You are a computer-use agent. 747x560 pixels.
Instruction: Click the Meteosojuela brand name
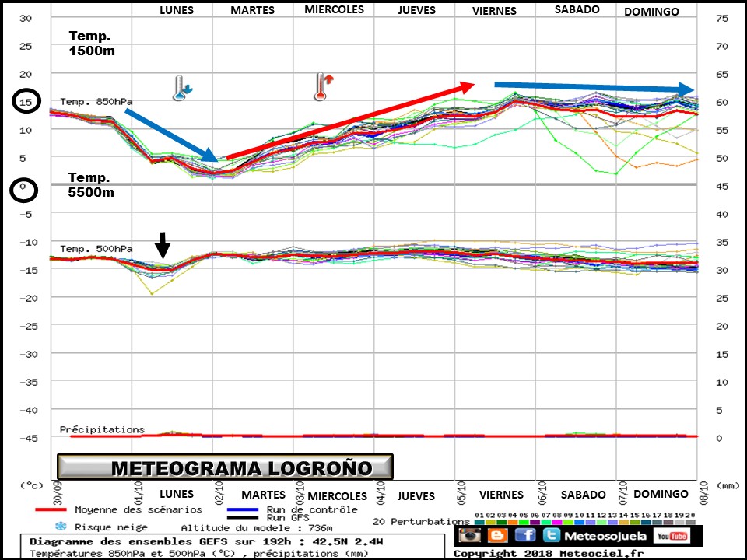pos(605,536)
